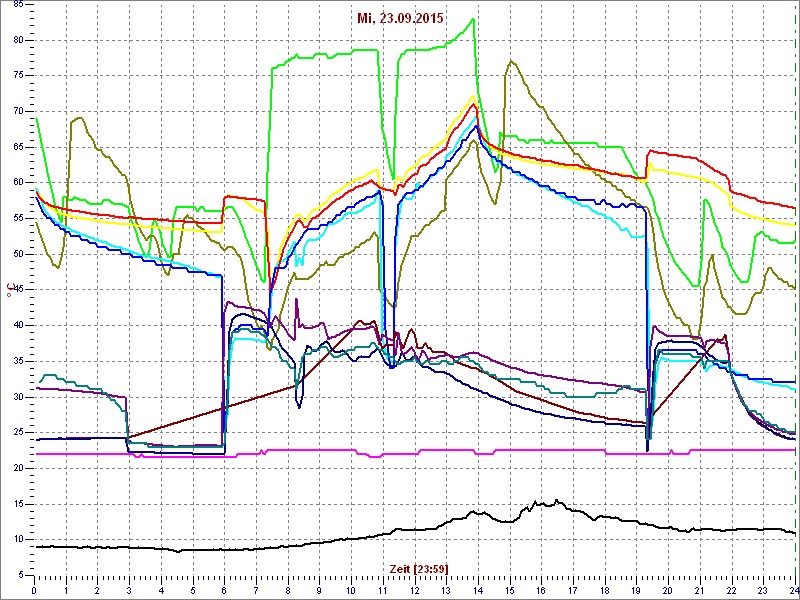Click hour 0 on the time axis

tap(34, 592)
